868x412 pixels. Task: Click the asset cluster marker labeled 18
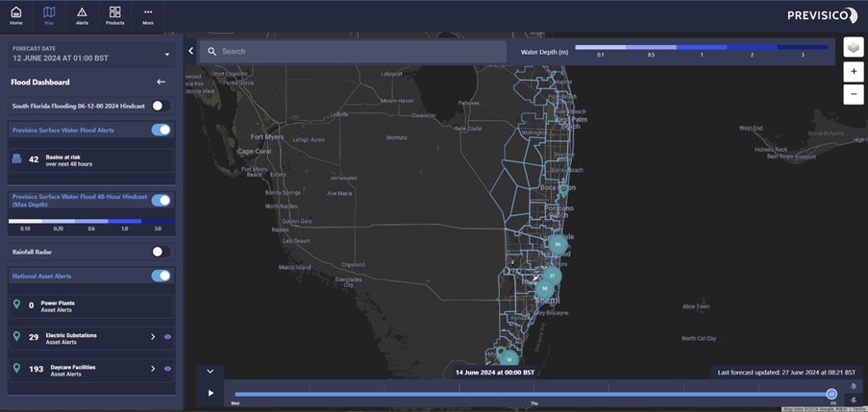[x=508, y=359]
